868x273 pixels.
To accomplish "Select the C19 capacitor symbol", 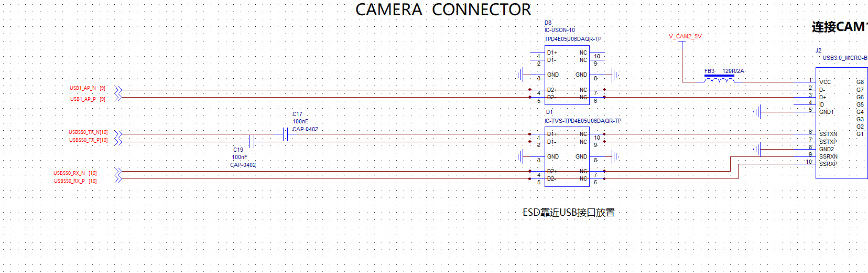I will (x=252, y=142).
